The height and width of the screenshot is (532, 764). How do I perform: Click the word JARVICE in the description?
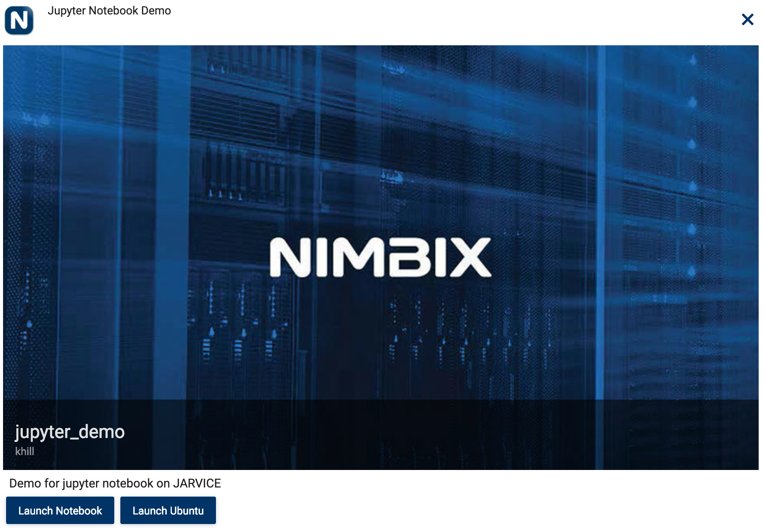[x=197, y=483]
